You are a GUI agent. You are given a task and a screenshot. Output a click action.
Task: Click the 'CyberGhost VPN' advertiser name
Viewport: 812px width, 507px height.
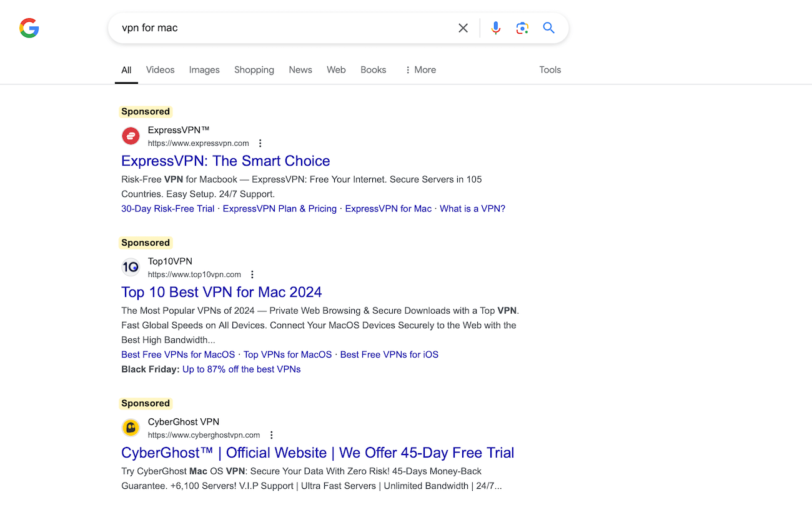pos(184,422)
